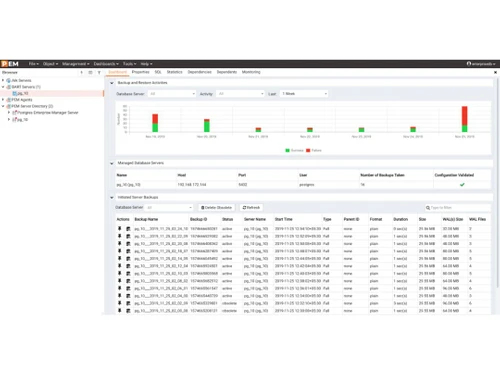The width and height of the screenshot is (500, 375).
Task: Switch to the Statistics tab
Action: (175, 72)
